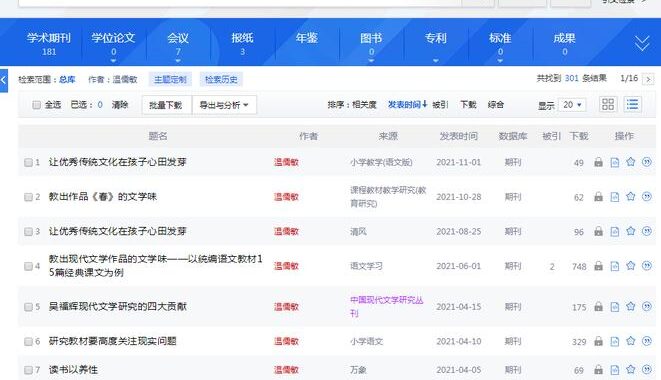Sort by 相关度
Image resolution: width=661 pixels, height=380 pixels.
364,105
